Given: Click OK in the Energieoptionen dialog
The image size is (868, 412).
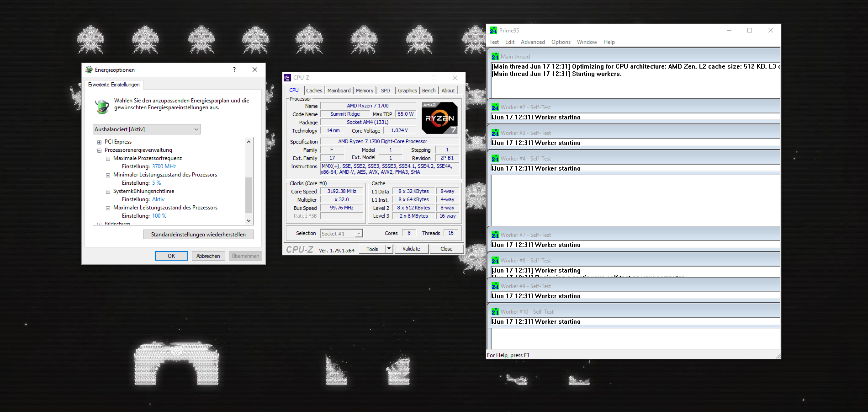Looking at the screenshot, I should [171, 256].
